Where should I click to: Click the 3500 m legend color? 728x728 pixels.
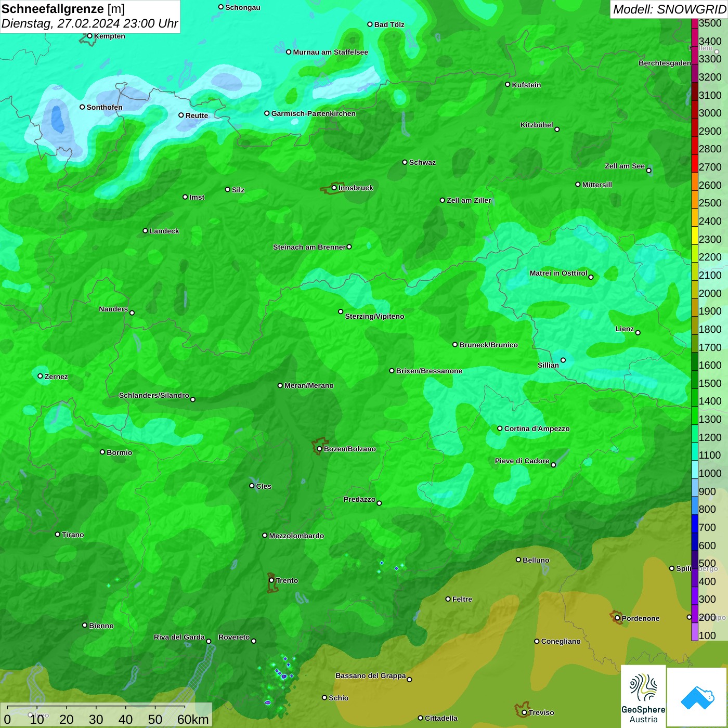coord(695,23)
